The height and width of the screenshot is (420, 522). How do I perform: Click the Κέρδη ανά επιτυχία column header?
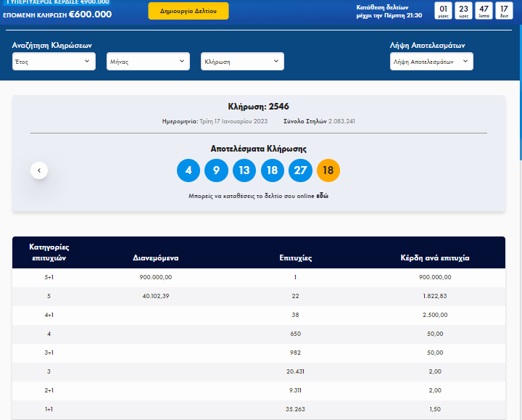[435, 258]
